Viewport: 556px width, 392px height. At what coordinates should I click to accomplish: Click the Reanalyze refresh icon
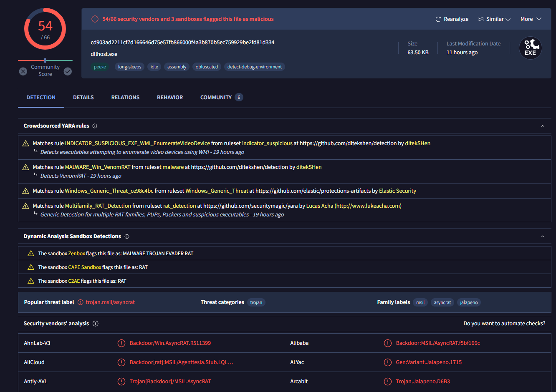click(438, 19)
